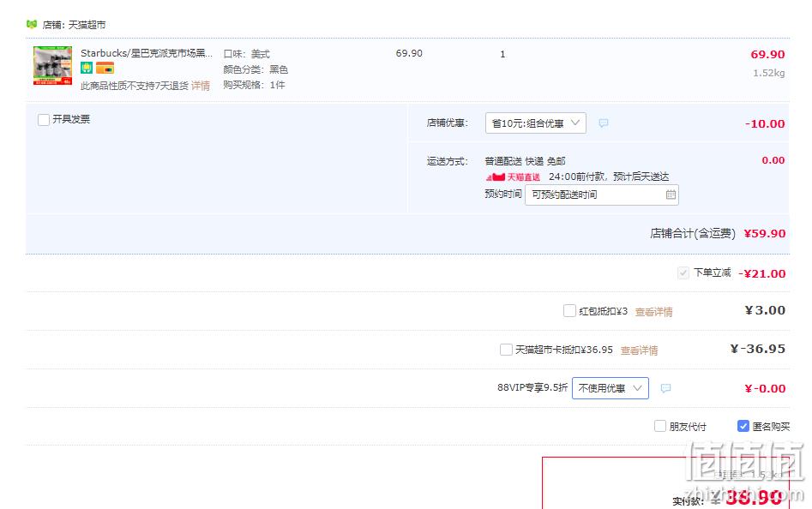This screenshot has height=509, width=812.
Task: Expand the 不使用优惠 88VIP dropdown
Action: pyautogui.click(x=610, y=388)
